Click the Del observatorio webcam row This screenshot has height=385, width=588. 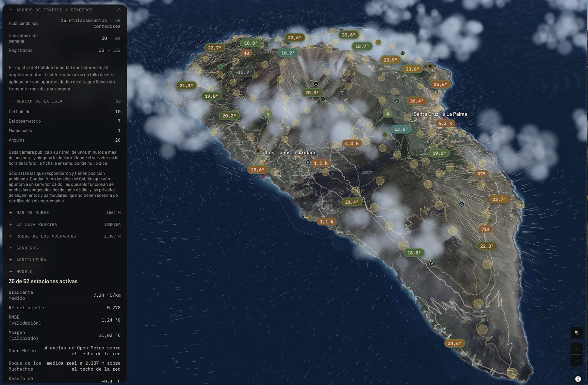(x=65, y=121)
